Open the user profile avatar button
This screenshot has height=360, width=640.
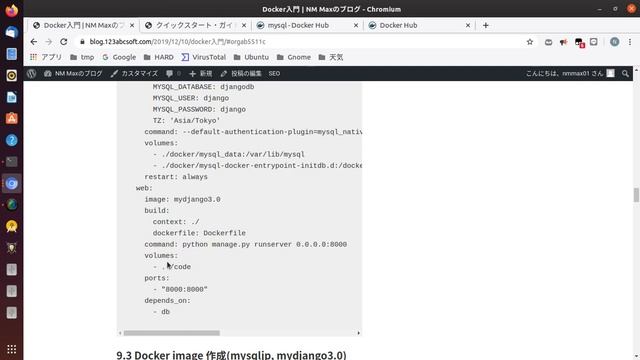[x=614, y=42]
